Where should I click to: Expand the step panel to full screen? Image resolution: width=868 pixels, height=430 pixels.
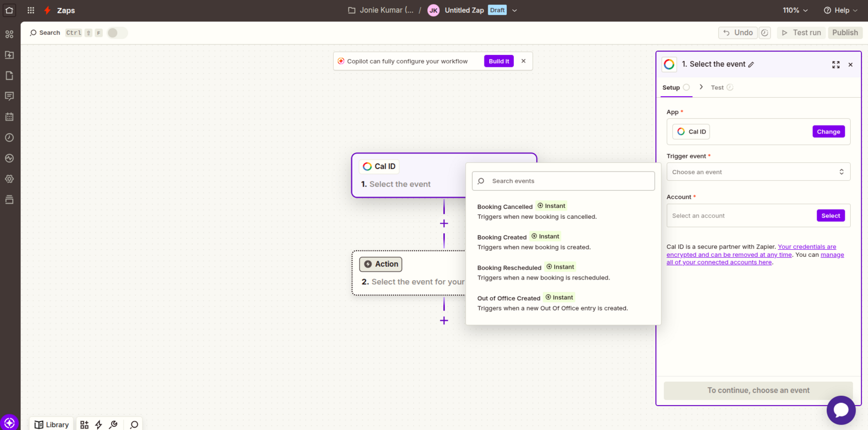836,65
